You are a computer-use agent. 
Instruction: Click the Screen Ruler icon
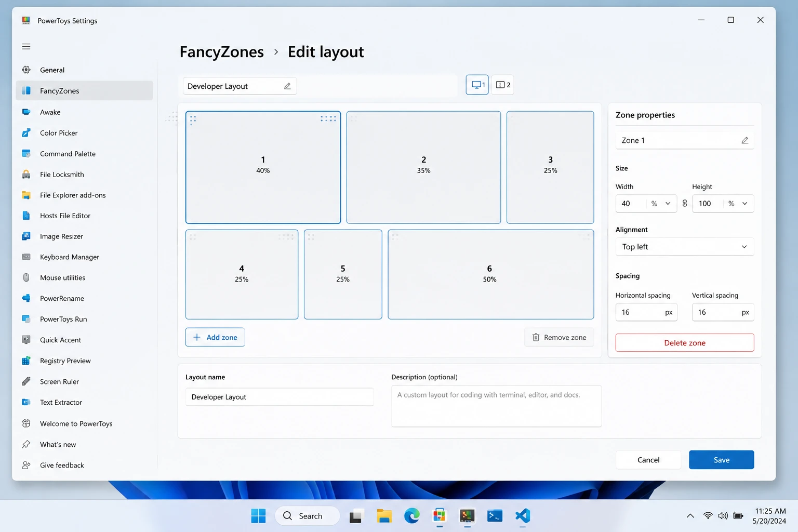(26, 381)
